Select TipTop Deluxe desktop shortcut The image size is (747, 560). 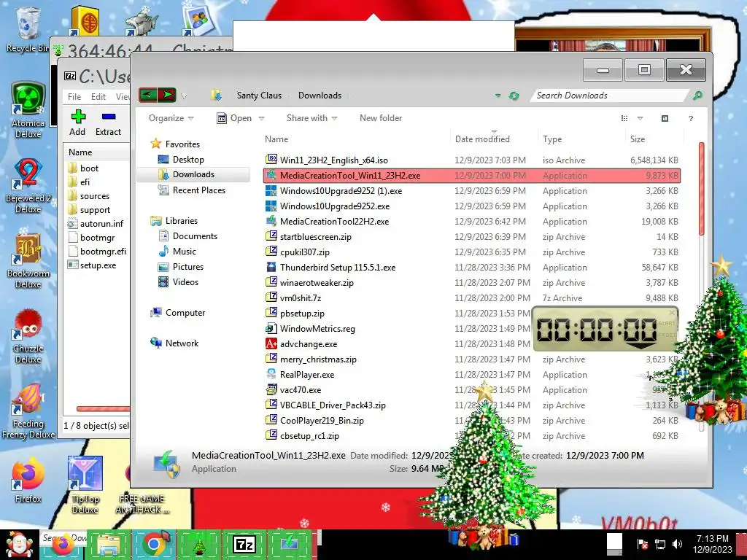tap(85, 485)
